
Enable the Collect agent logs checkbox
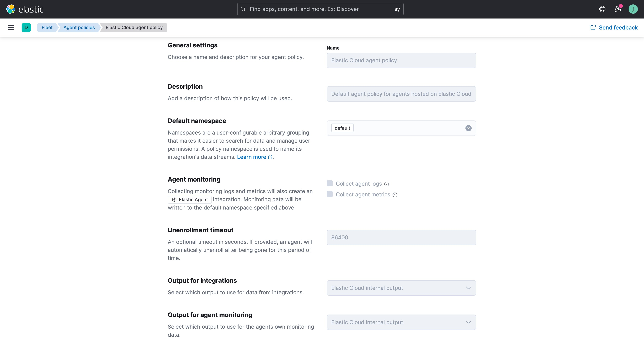(330, 183)
